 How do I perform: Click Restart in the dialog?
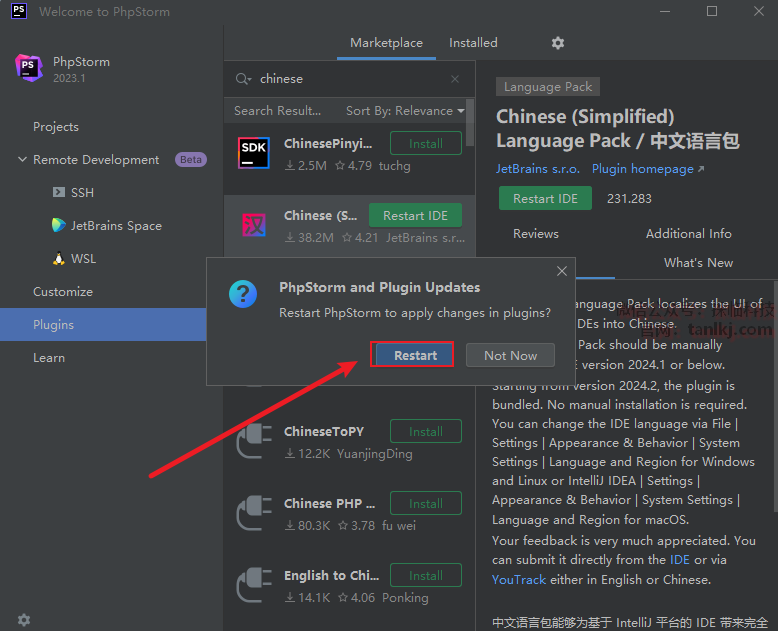pyautogui.click(x=415, y=355)
